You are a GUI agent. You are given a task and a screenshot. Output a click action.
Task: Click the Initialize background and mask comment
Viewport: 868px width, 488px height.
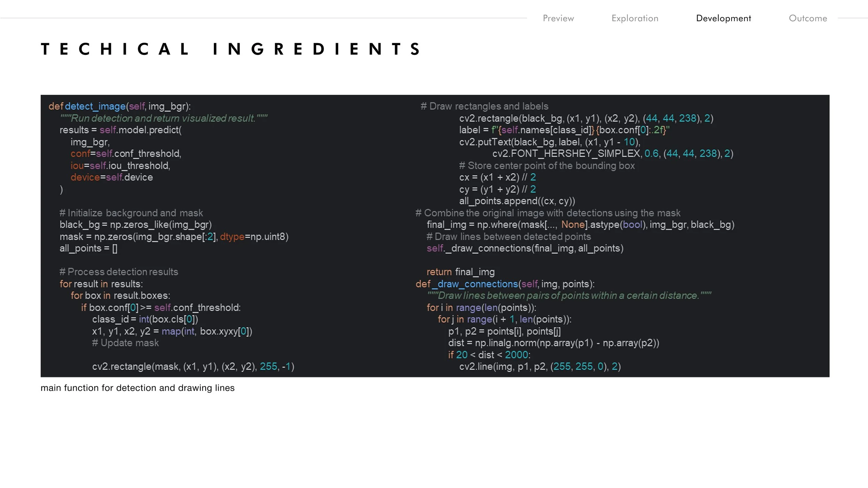131,213
